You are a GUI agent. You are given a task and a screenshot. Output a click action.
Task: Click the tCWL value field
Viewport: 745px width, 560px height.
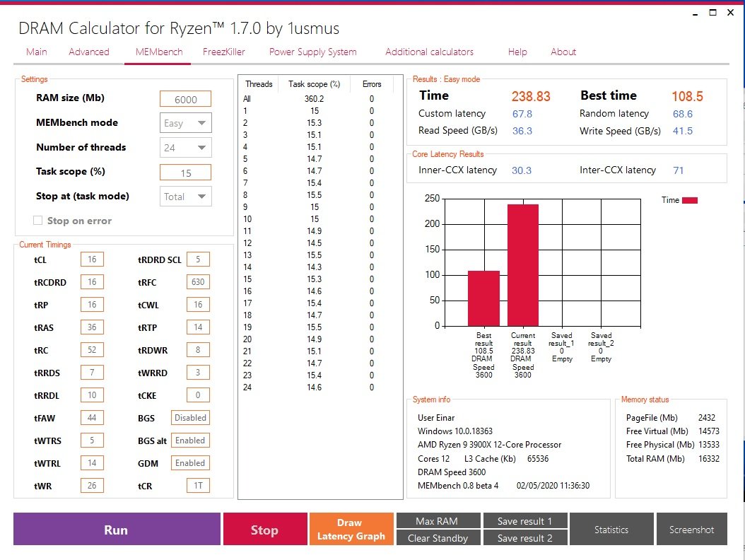click(x=198, y=304)
